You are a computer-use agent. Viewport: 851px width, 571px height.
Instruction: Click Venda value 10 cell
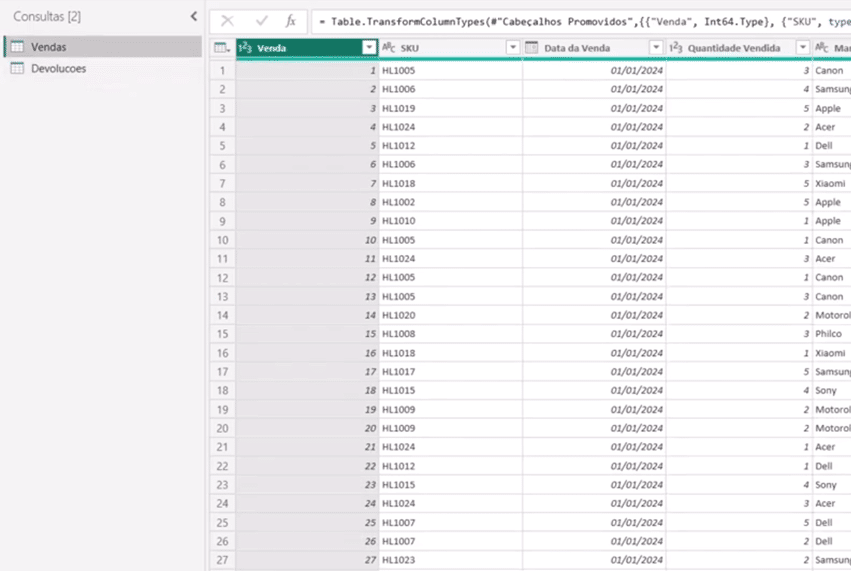[307, 240]
